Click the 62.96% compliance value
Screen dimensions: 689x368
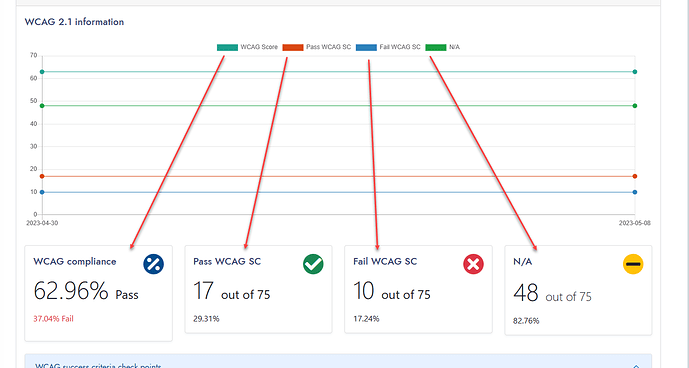tap(71, 291)
